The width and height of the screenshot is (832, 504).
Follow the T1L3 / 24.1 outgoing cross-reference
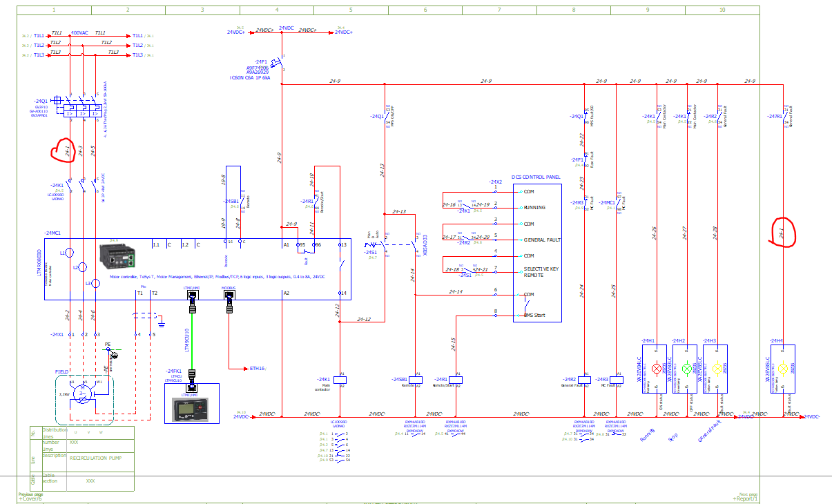142,55
